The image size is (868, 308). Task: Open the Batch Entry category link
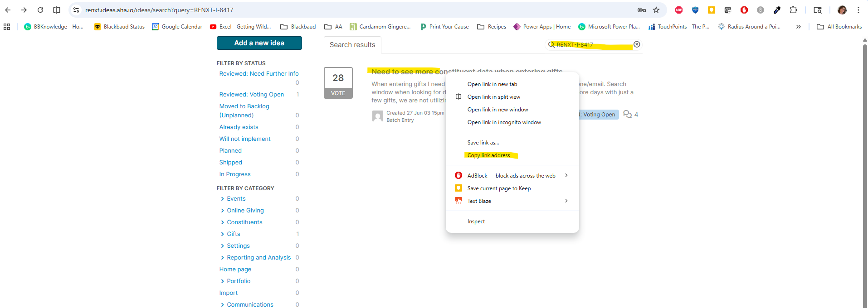click(400, 120)
